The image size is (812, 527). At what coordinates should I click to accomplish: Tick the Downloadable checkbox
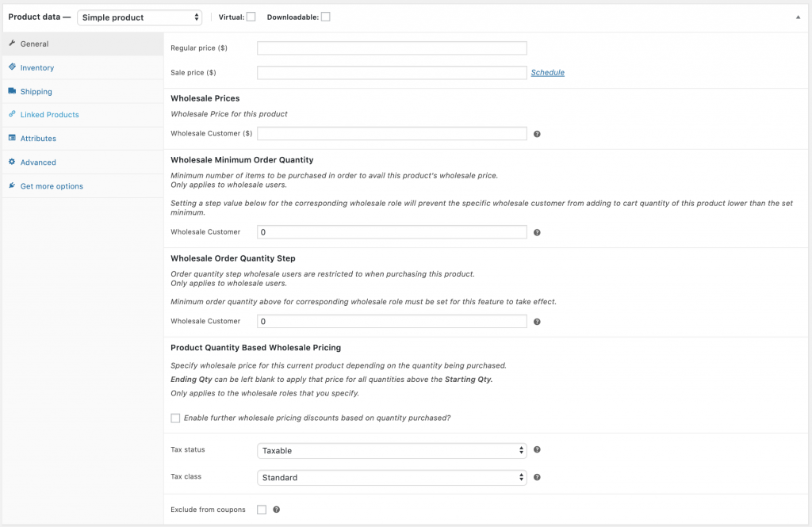326,17
